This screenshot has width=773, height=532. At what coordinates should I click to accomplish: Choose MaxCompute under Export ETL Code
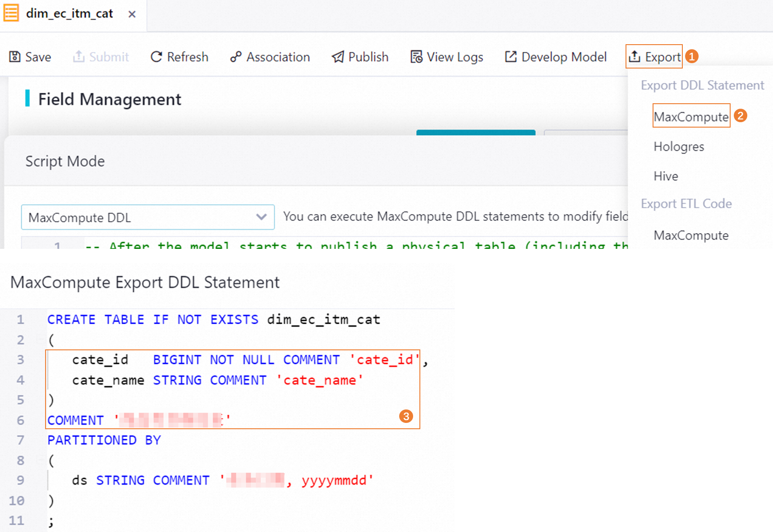pos(691,235)
